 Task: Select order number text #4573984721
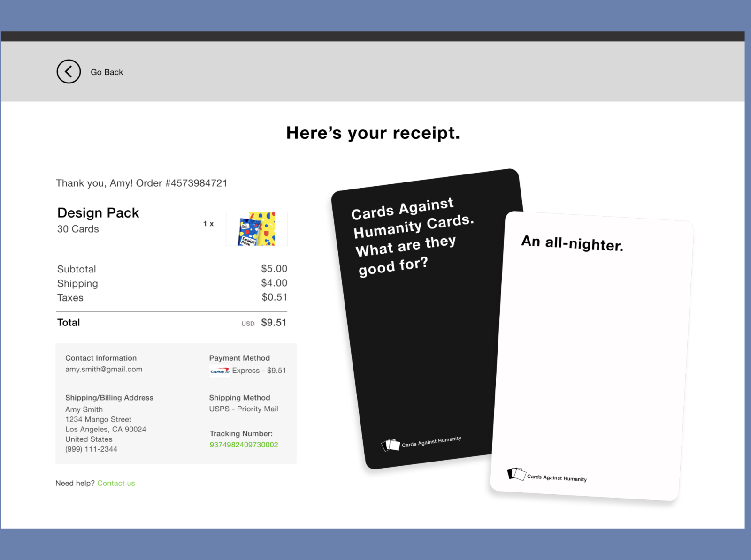coord(196,183)
